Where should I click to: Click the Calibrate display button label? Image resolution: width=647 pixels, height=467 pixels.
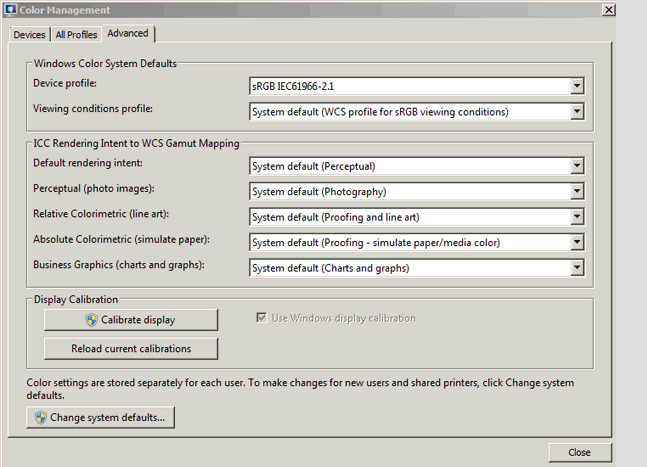[138, 320]
